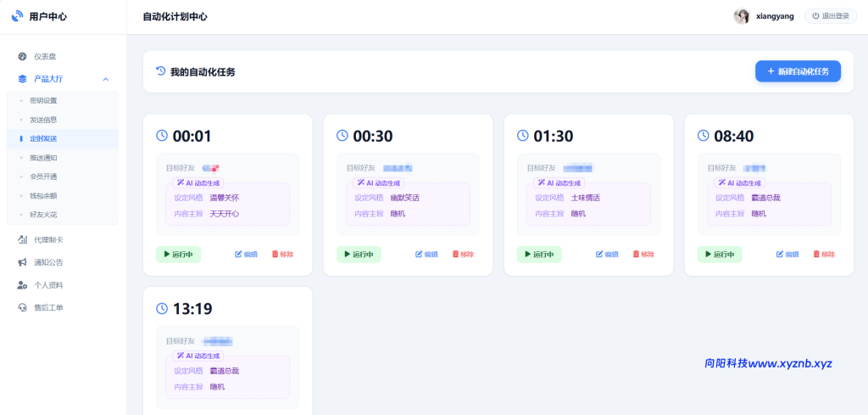Click the 通知公告 megaphone icon
This screenshot has width=868, height=415.
(x=22, y=262)
